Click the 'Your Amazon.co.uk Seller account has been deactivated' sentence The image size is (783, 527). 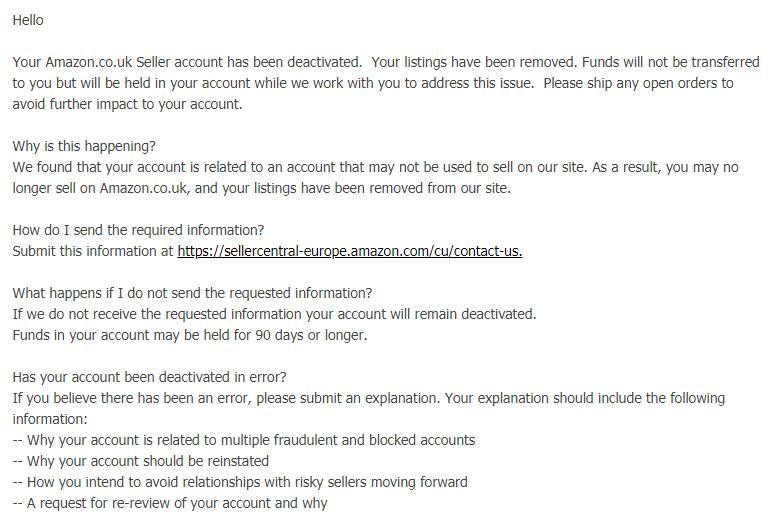pos(187,62)
